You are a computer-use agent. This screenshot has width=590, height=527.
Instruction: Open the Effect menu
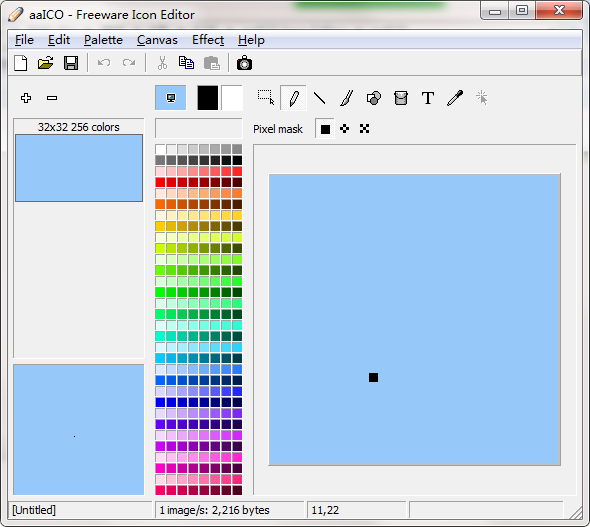point(208,40)
